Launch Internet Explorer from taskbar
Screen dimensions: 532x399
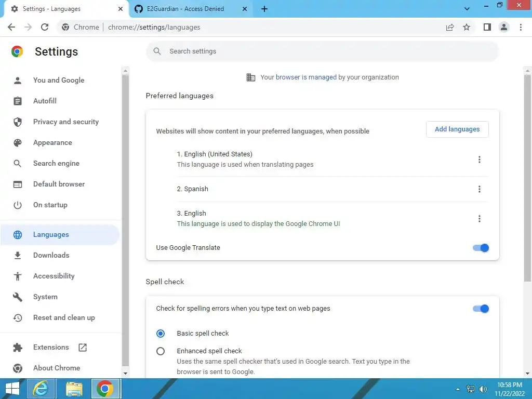point(41,389)
